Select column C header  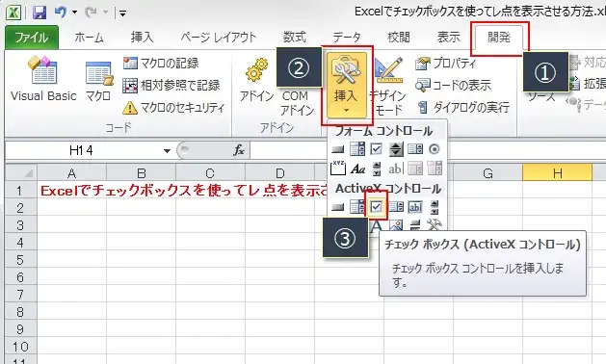pyautogui.click(x=210, y=172)
